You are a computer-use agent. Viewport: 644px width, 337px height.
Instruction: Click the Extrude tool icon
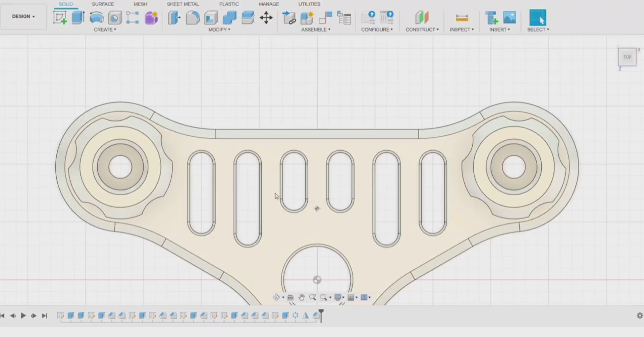point(78,18)
